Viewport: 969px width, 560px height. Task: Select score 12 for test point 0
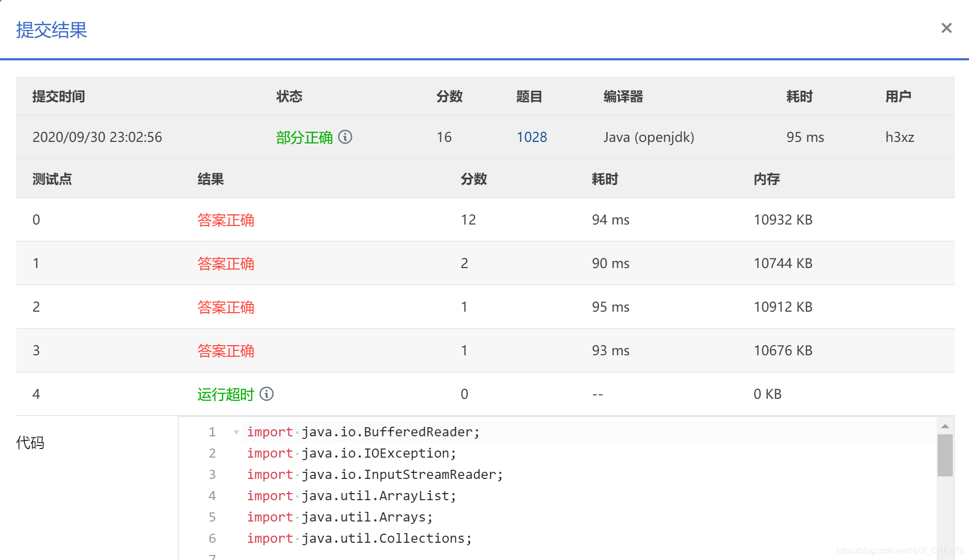tap(468, 220)
